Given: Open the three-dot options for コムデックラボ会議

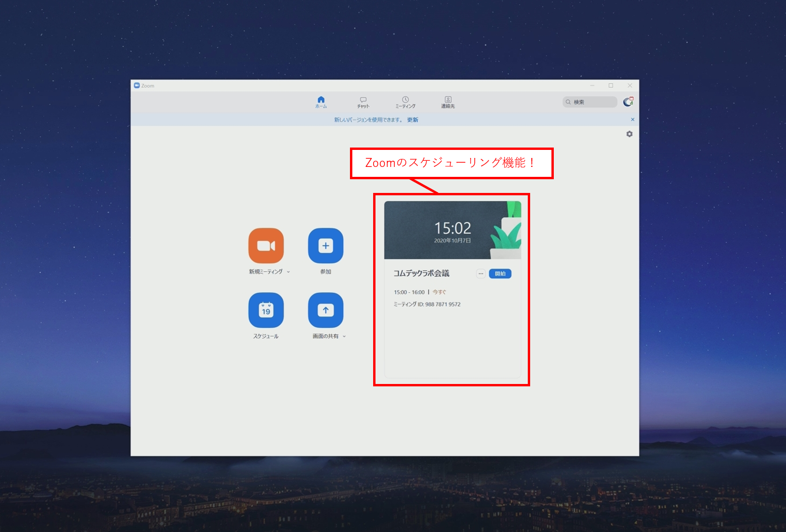Looking at the screenshot, I should 480,274.
